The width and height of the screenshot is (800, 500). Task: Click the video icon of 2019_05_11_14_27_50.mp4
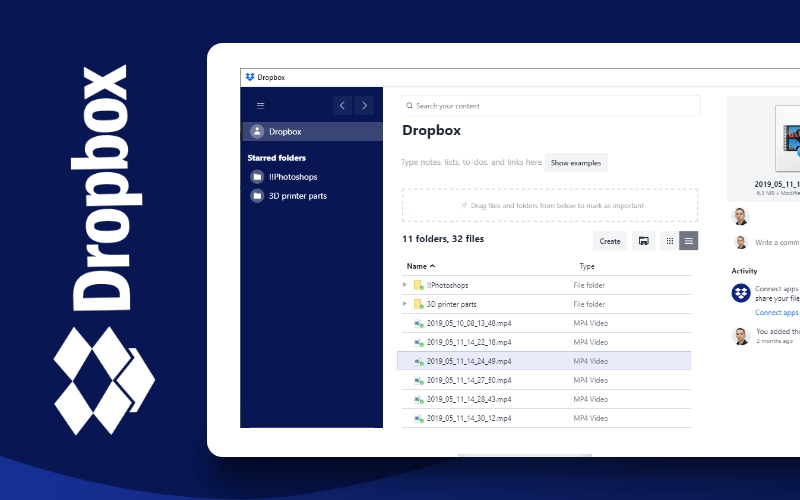pyautogui.click(x=418, y=381)
